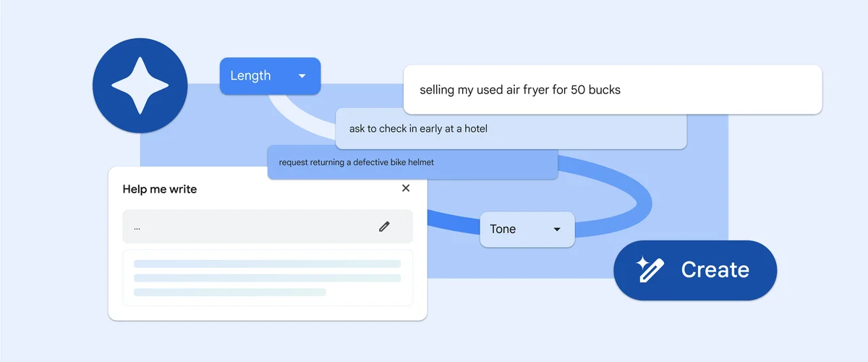The width and height of the screenshot is (868, 362).
Task: Select the air fryer selling prompt
Action: point(519,90)
